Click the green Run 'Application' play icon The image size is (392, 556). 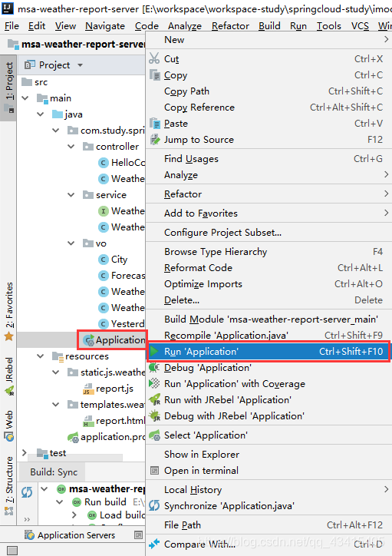click(x=154, y=352)
